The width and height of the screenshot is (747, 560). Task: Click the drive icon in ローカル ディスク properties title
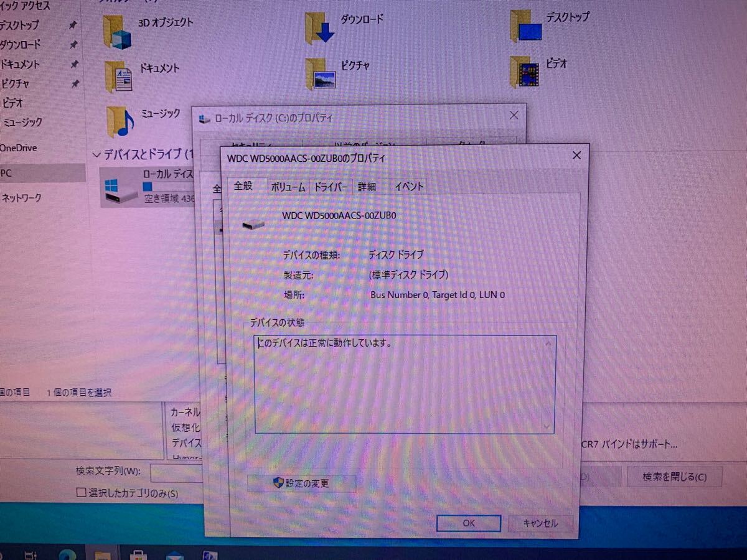(x=204, y=118)
